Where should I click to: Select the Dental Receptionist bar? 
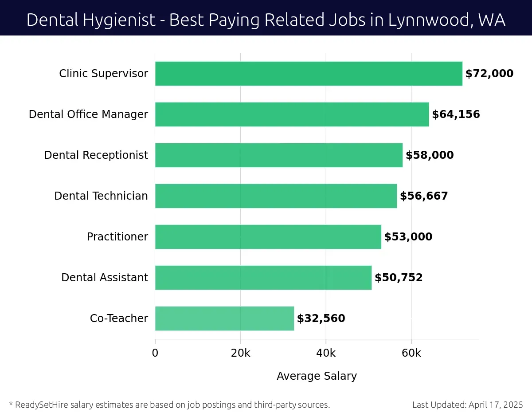[x=279, y=155]
